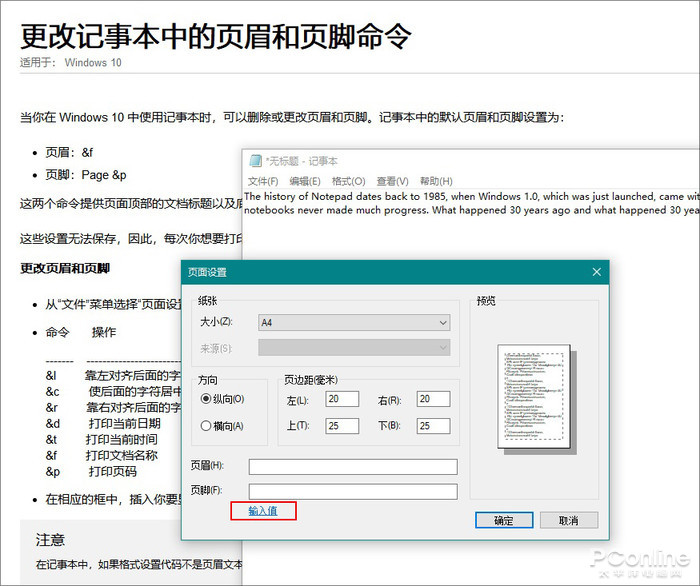Click the 页面设置 dialog title bar text

[207, 272]
